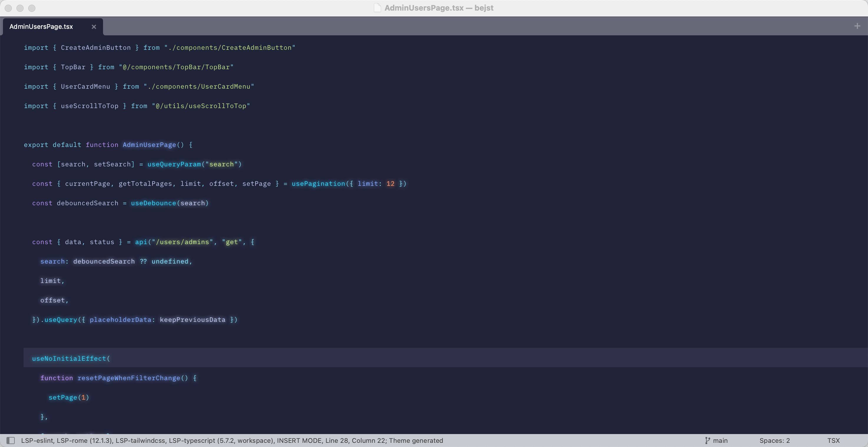Click the "./components/UserCardMenu" import path
Screen dimensions: 868x447
(x=198, y=86)
